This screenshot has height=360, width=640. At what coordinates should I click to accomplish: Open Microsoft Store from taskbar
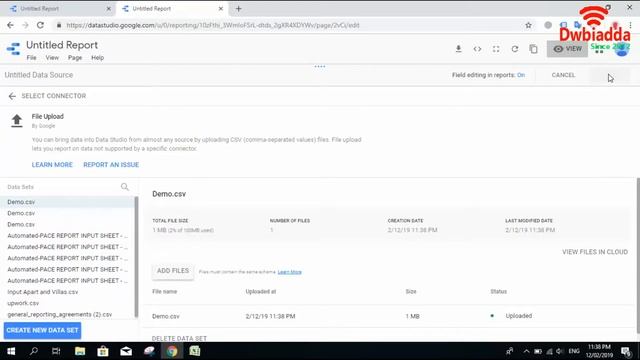(x=103, y=351)
